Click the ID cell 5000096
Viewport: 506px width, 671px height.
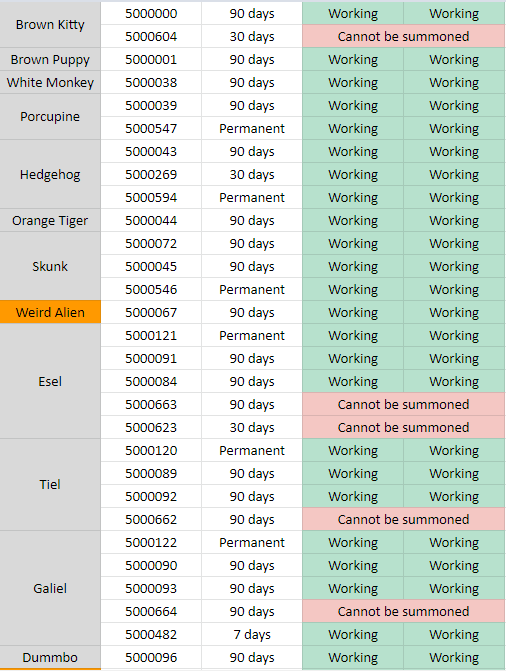point(151,658)
